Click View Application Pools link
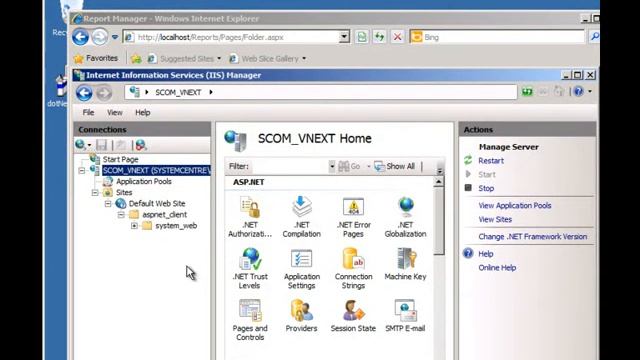This screenshot has width=640, height=360. [x=515, y=205]
